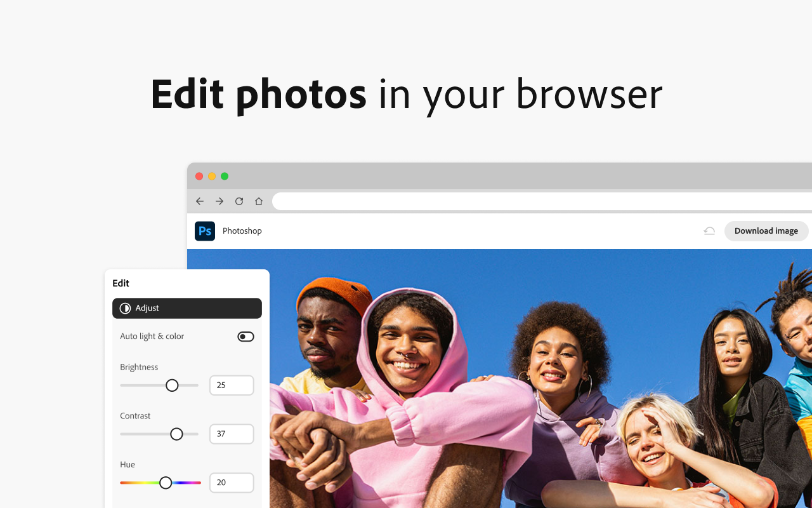
Task: Click the contrast icon inside the Adjust button
Action: 125,308
